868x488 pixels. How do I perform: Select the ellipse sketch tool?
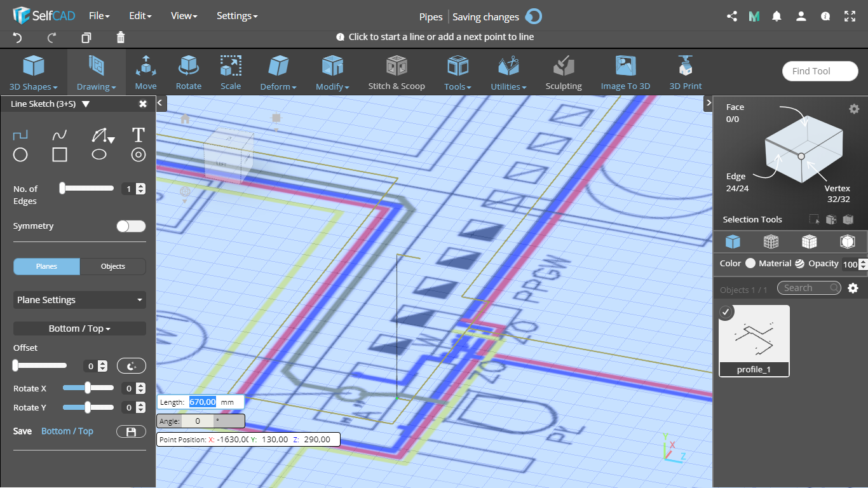coord(99,154)
